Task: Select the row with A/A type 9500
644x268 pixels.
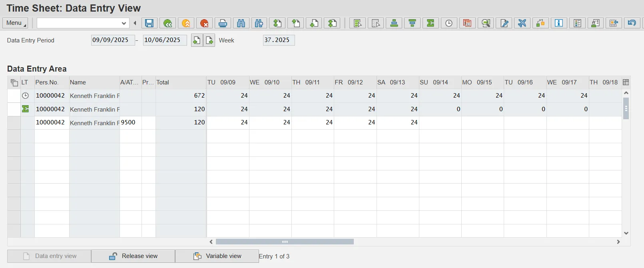Action: pos(14,123)
